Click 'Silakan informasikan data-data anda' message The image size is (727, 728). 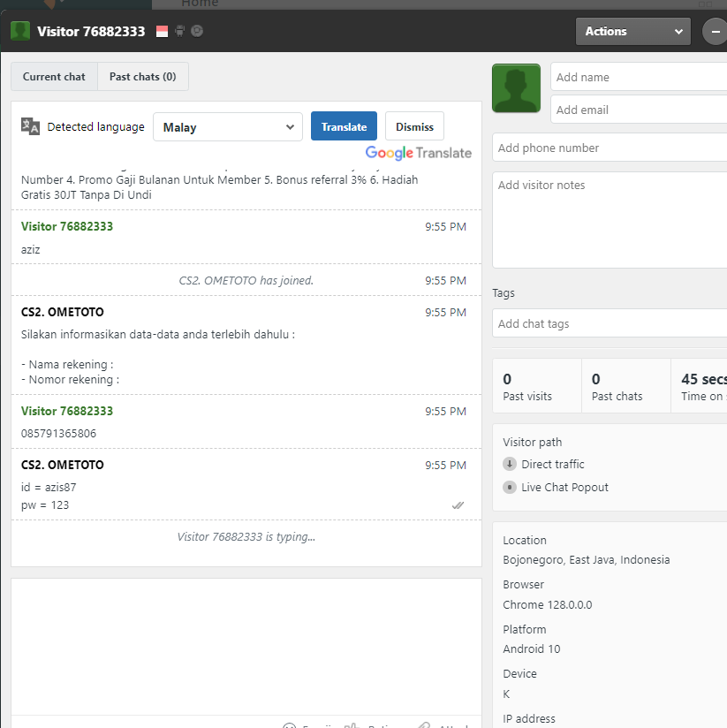(158, 334)
